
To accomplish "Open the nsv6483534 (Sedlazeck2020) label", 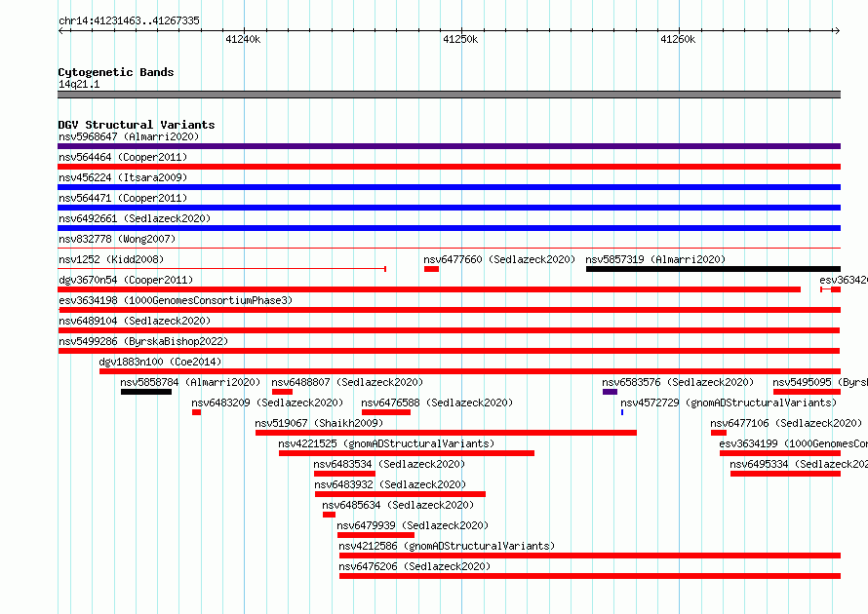I will [x=389, y=464].
